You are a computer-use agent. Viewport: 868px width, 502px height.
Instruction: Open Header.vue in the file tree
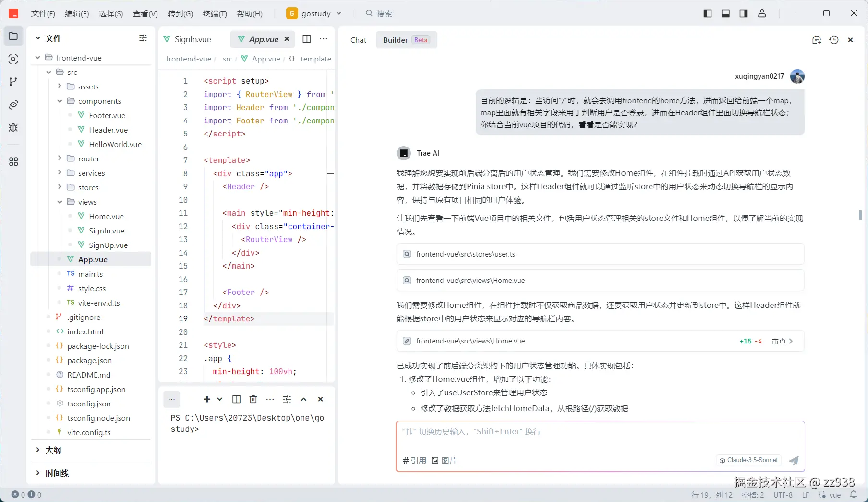(x=108, y=130)
